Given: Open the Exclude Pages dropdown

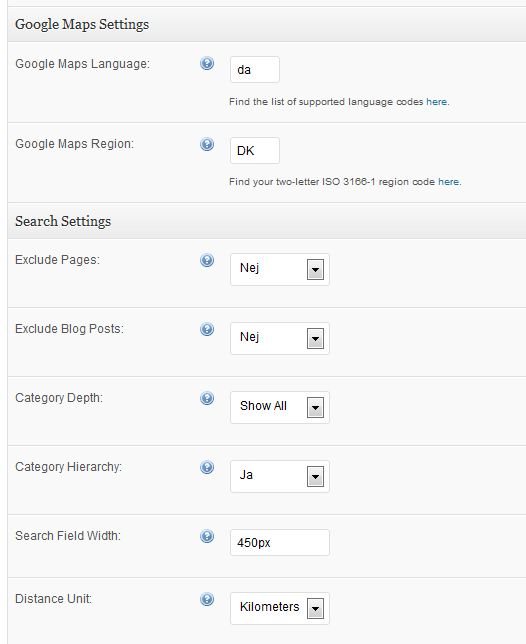Looking at the screenshot, I should tap(280, 269).
